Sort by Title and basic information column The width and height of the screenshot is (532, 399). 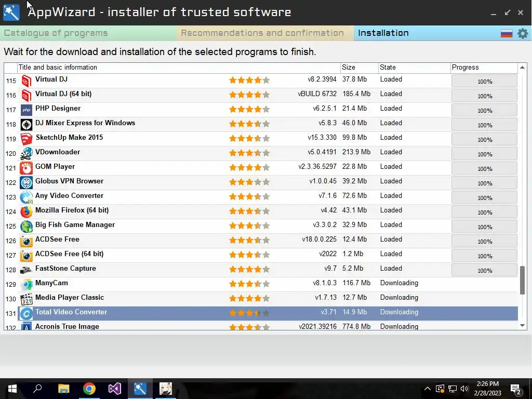coord(179,68)
